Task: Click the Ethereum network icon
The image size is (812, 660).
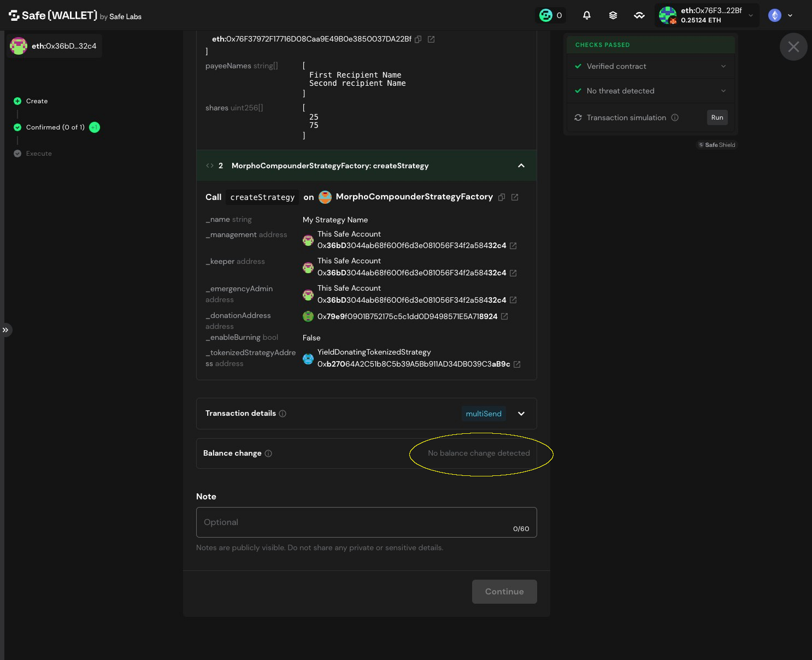Action: pos(775,15)
